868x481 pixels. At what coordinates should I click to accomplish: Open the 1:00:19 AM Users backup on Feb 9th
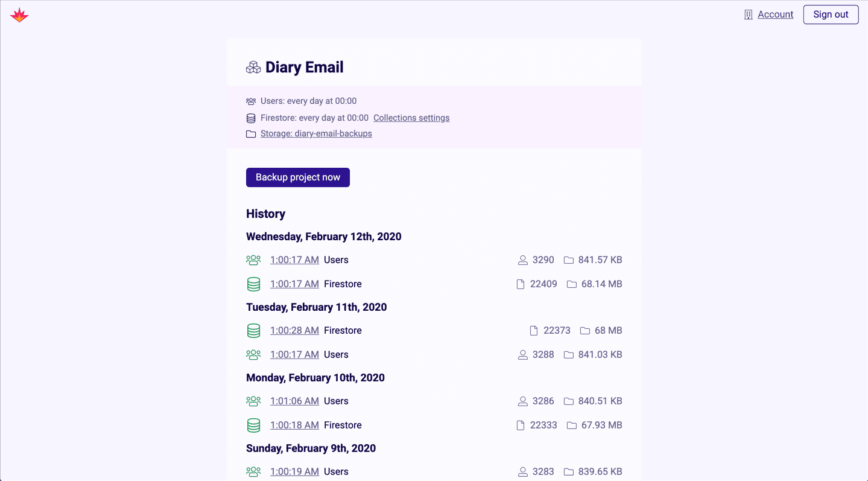(294, 472)
